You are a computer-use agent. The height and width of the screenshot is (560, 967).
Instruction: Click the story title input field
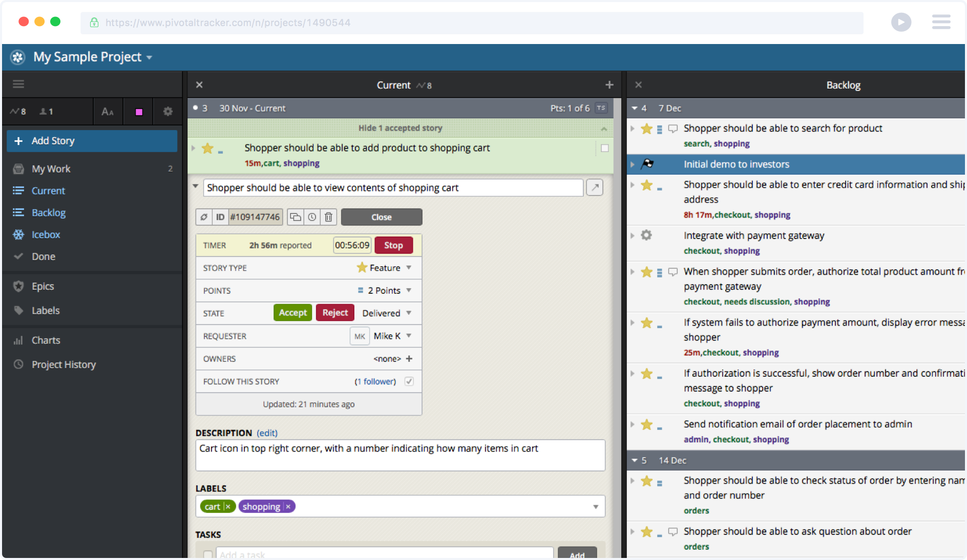point(393,187)
